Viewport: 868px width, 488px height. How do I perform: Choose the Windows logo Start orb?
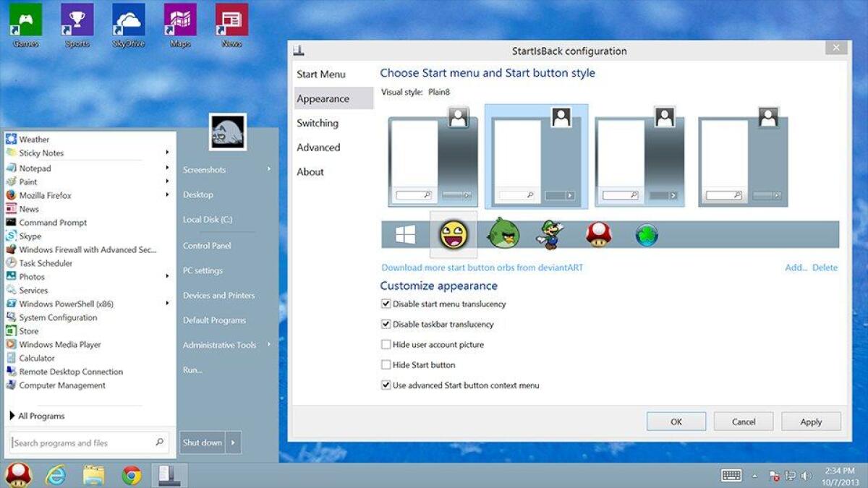tap(405, 233)
